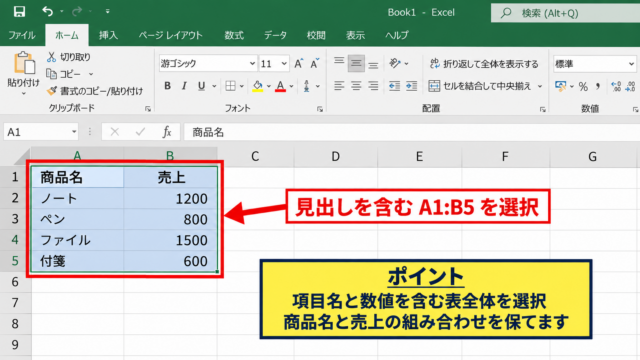Open the insert function fx icon

point(167,132)
